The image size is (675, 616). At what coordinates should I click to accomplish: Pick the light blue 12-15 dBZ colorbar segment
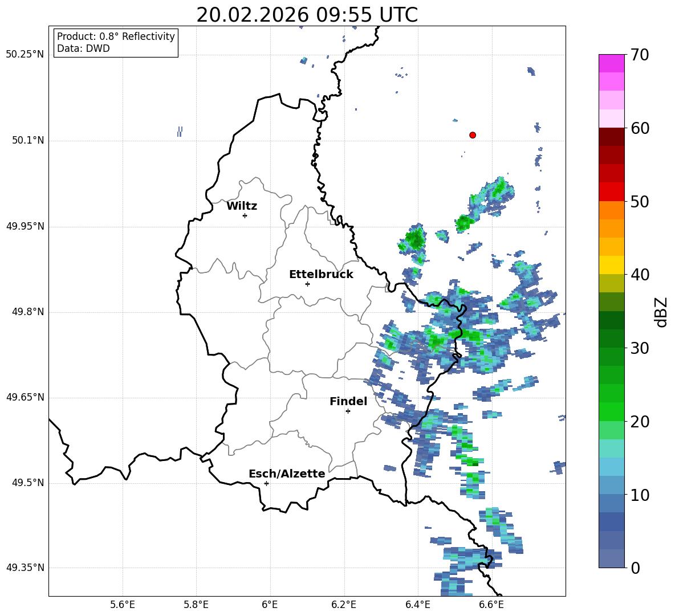[611, 467]
